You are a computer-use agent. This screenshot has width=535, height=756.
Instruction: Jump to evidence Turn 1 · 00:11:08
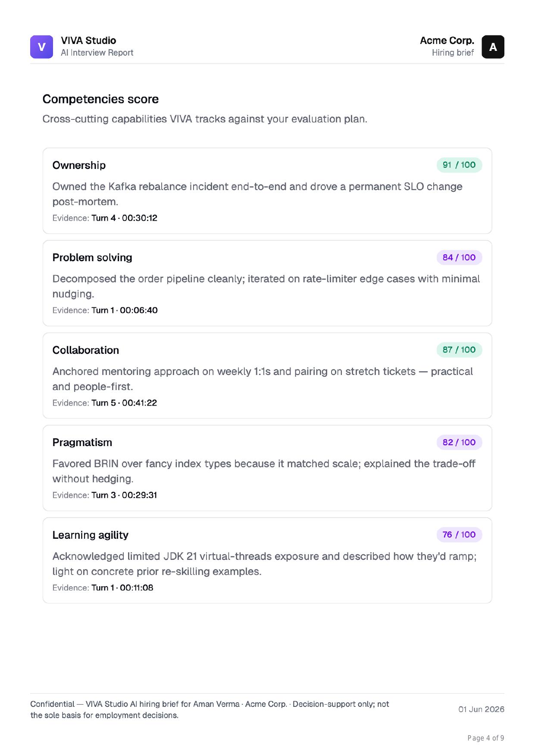(x=122, y=587)
